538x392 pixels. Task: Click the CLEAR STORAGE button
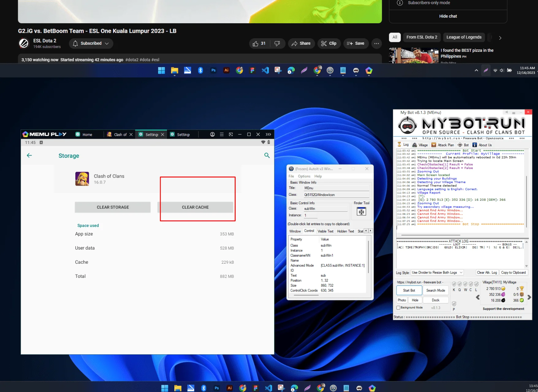point(113,207)
